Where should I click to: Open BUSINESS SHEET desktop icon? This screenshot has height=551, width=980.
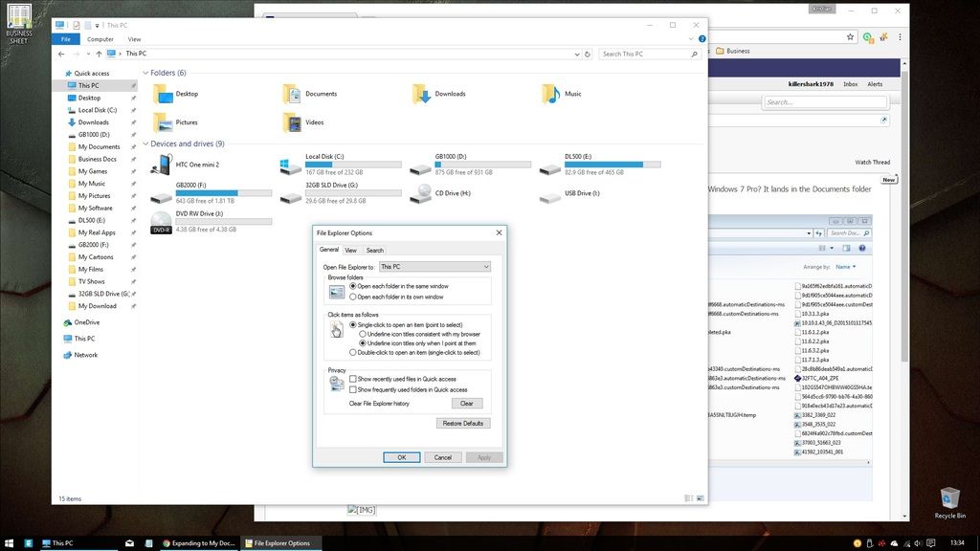19,24
